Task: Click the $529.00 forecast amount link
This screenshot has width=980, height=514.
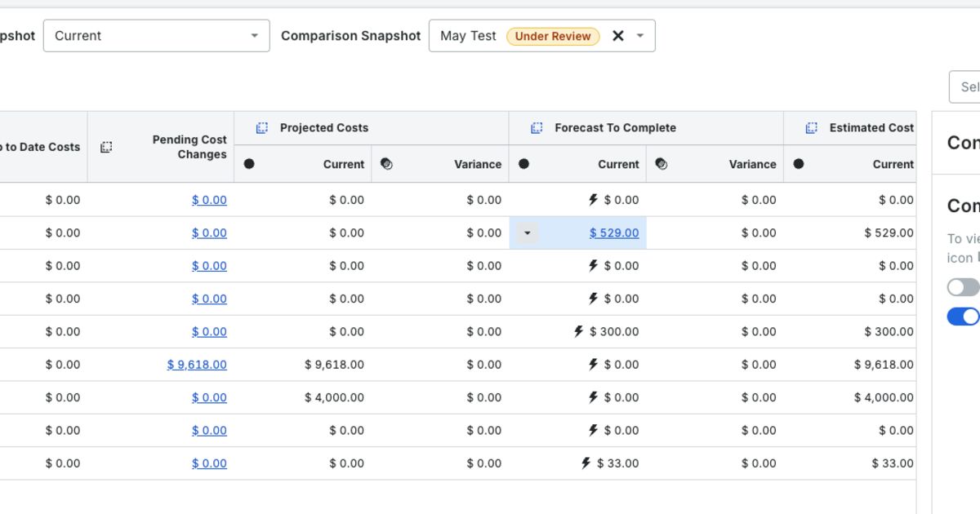Action: coord(614,233)
